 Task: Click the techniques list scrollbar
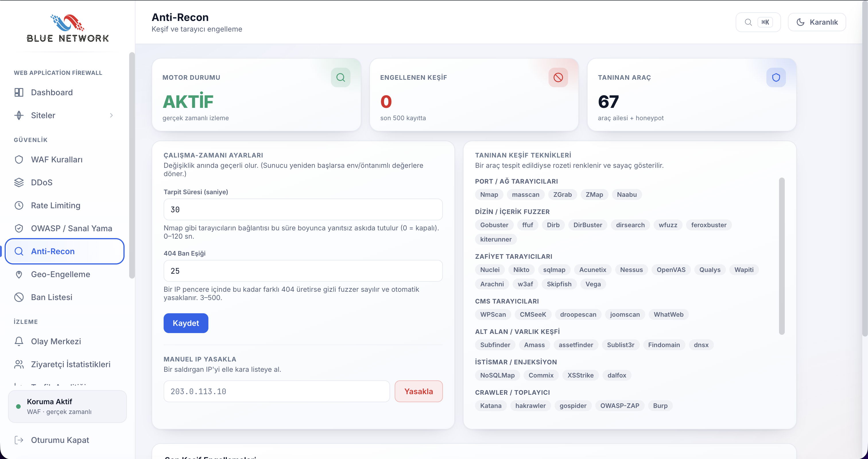(x=782, y=256)
